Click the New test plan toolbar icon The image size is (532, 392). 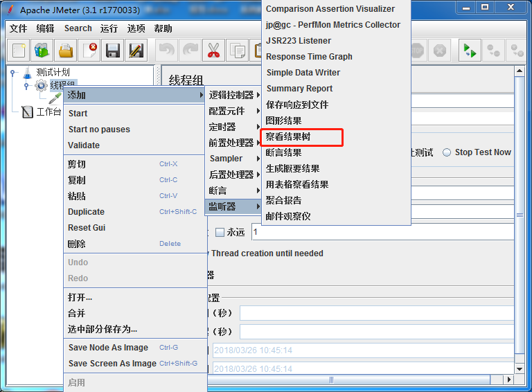coord(18,51)
